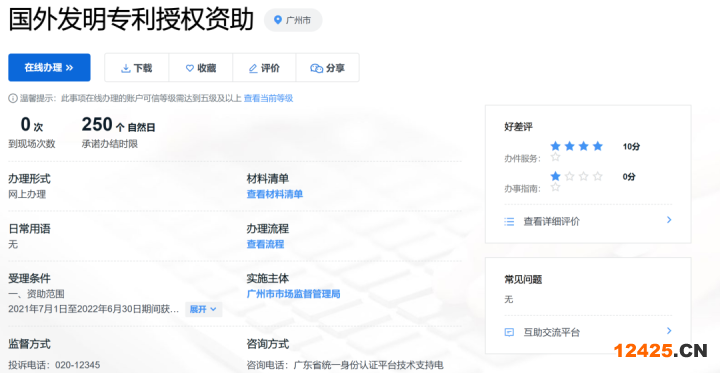Open the 查看当前等级 link
The width and height of the screenshot is (720, 373).
click(268, 98)
